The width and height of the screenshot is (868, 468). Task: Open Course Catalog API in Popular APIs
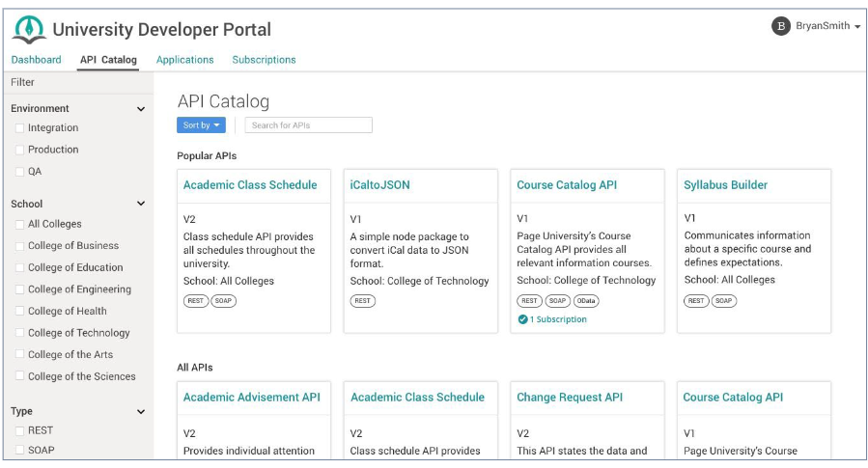[567, 184]
